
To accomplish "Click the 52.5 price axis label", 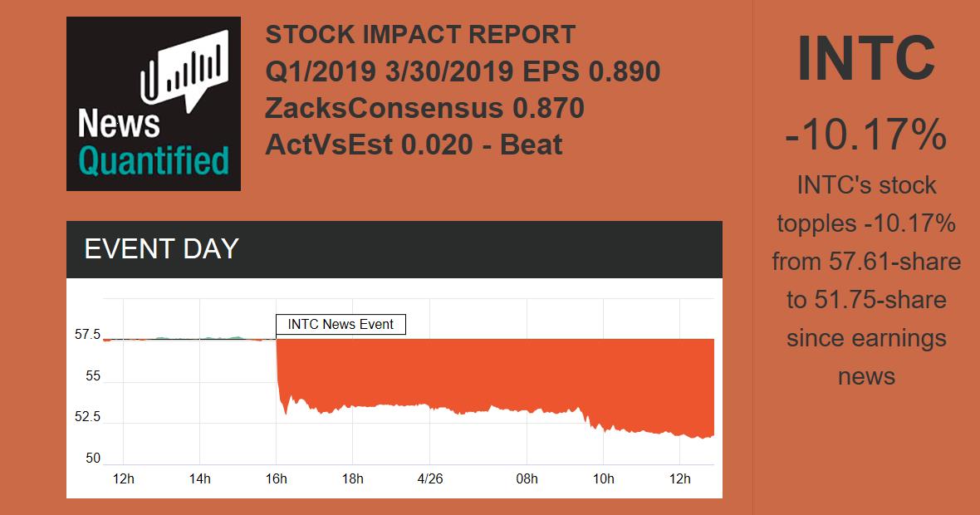I will (86, 417).
